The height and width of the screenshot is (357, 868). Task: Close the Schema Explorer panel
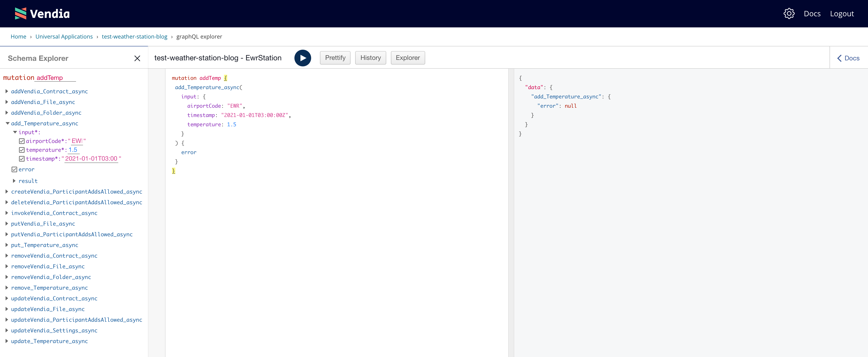tap(137, 58)
